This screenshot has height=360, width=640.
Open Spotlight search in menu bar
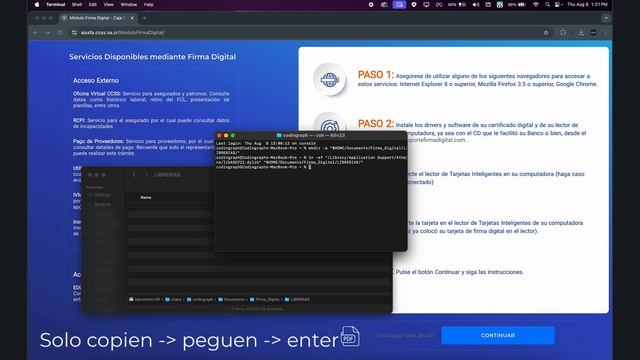tap(547, 4)
